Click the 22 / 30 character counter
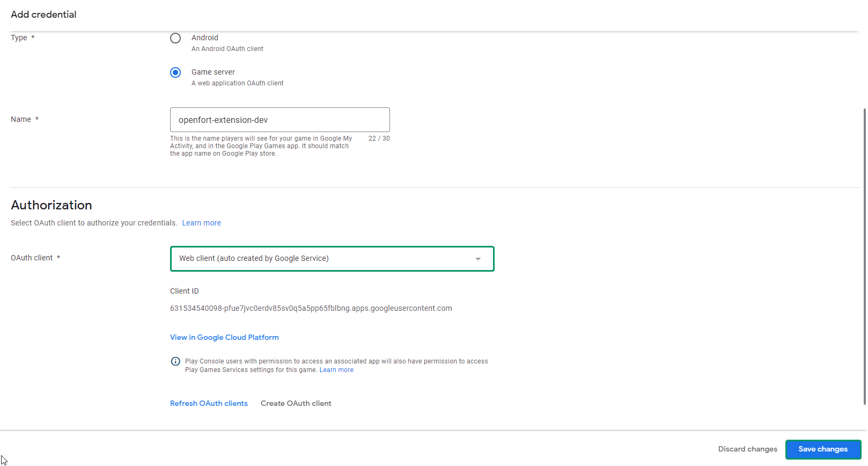The width and height of the screenshot is (868, 466). 379,139
